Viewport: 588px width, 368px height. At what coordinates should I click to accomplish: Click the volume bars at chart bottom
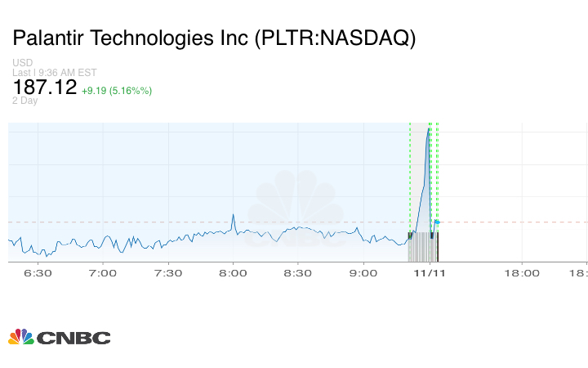pyautogui.click(x=421, y=247)
